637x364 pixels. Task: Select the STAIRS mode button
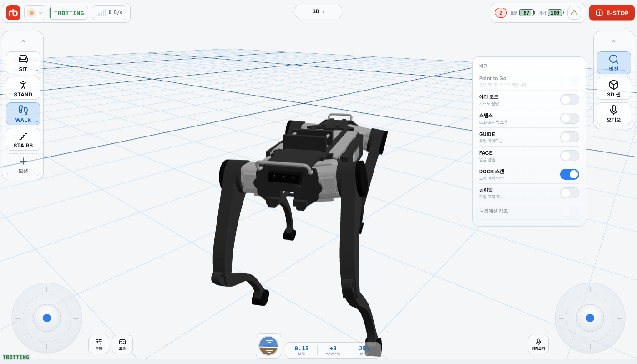[x=23, y=139]
